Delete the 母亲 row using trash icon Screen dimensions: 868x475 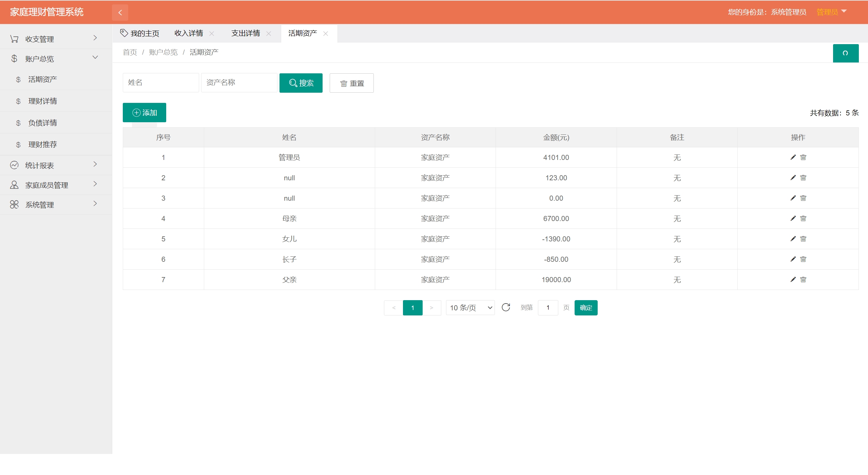coord(803,218)
